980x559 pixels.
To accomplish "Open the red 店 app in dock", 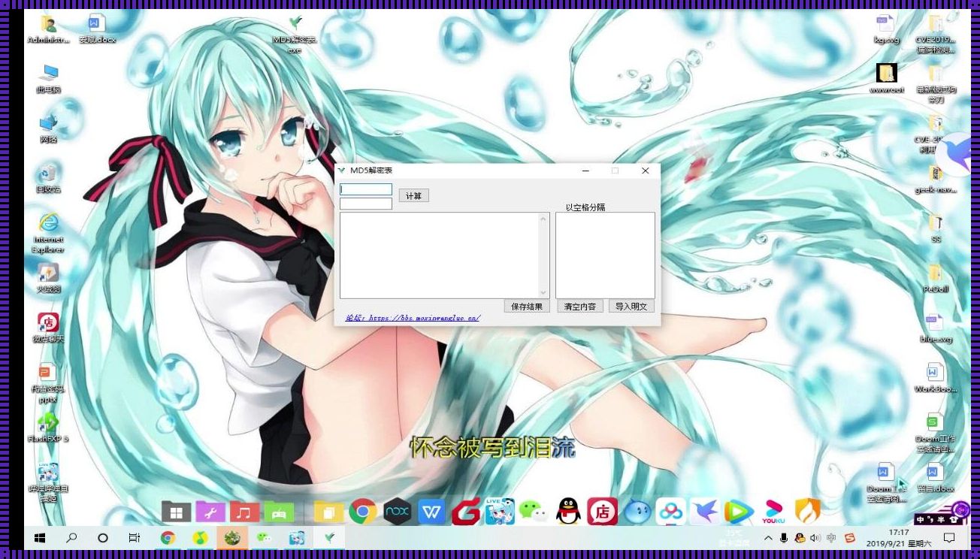I will [x=602, y=512].
